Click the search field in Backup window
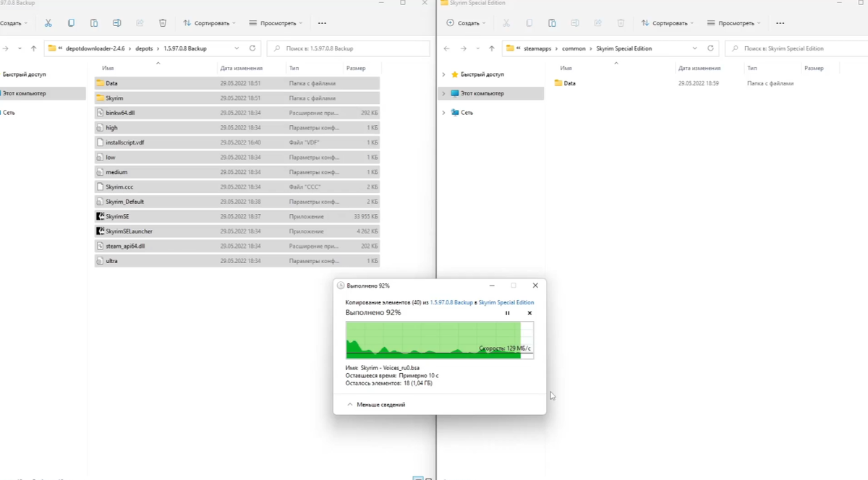This screenshot has width=868, height=480. pos(346,48)
